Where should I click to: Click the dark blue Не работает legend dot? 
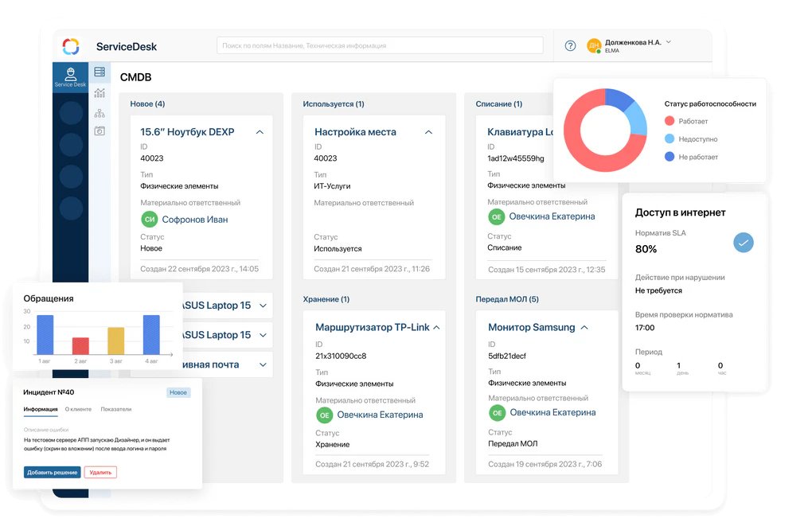click(670, 157)
